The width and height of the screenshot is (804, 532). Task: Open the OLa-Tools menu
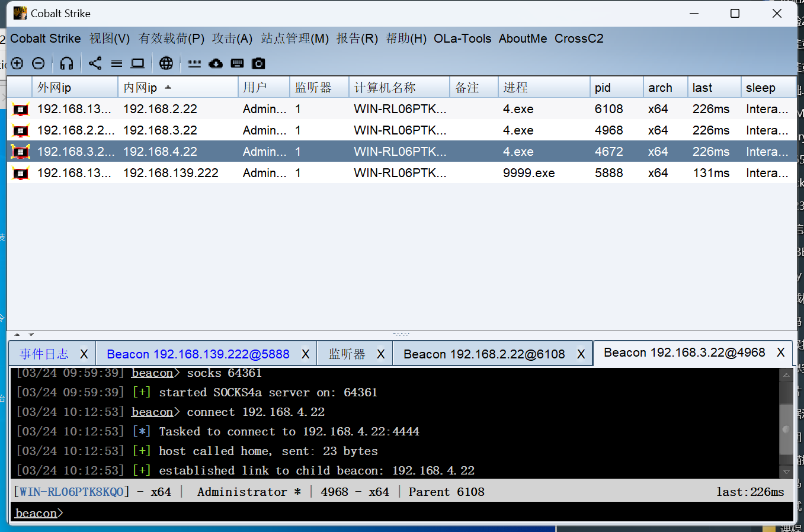pos(463,39)
